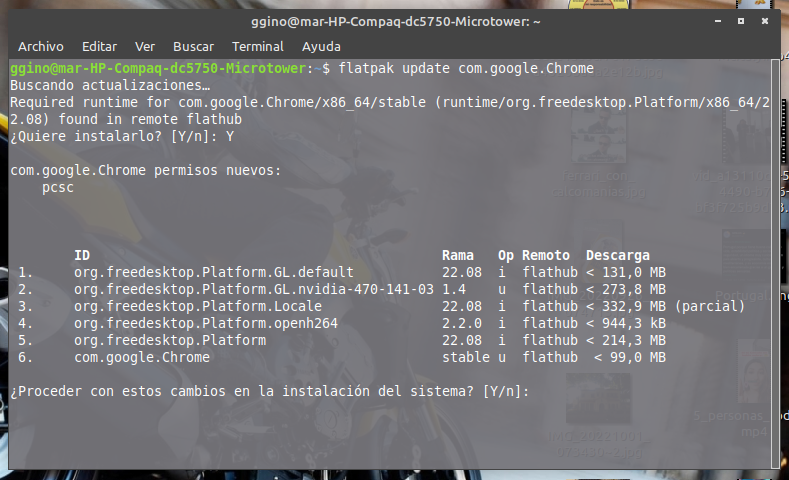
Task: Close the terminal window
Action: (x=765, y=21)
